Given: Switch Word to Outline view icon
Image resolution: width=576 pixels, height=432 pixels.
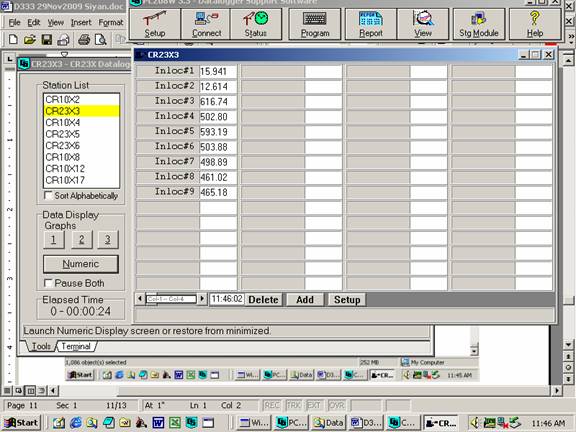Looking at the screenshot, I should tap(42, 390).
